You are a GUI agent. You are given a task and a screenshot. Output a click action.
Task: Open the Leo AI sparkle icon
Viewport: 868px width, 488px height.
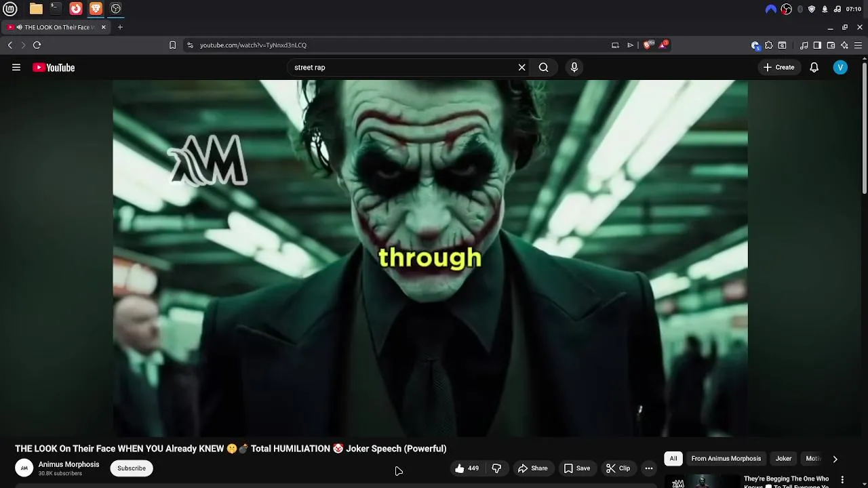click(x=844, y=45)
